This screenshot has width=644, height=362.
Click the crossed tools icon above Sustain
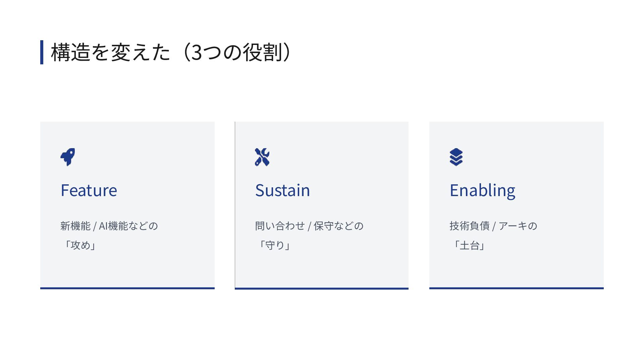(x=262, y=157)
